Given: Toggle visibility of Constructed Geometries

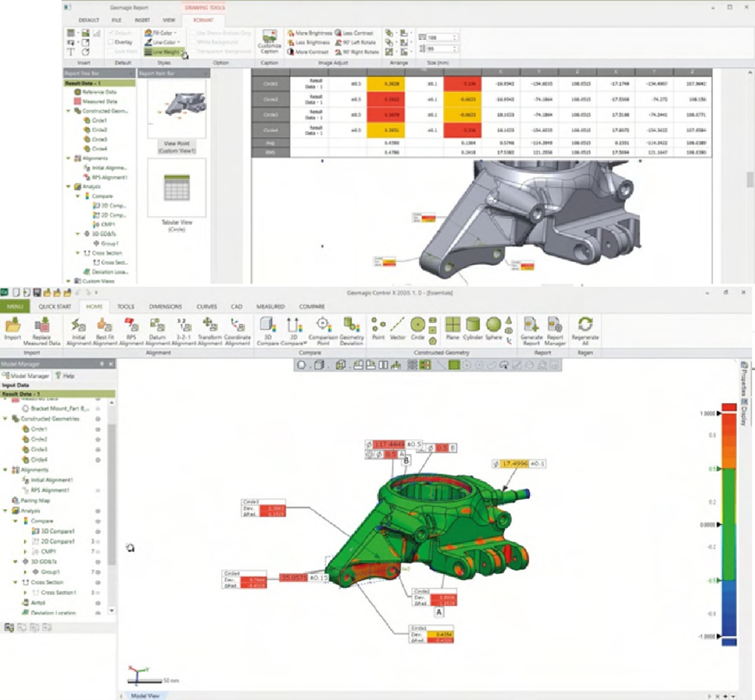Looking at the screenshot, I should click(98, 419).
